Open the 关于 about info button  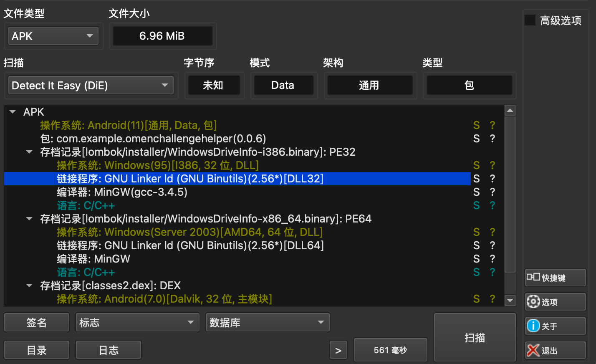point(555,326)
